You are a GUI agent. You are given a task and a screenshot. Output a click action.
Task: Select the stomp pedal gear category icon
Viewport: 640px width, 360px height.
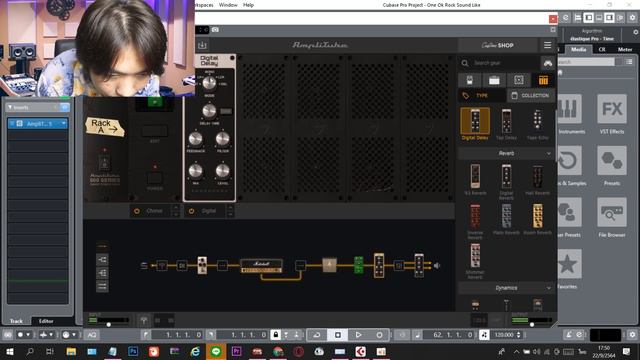[470, 80]
